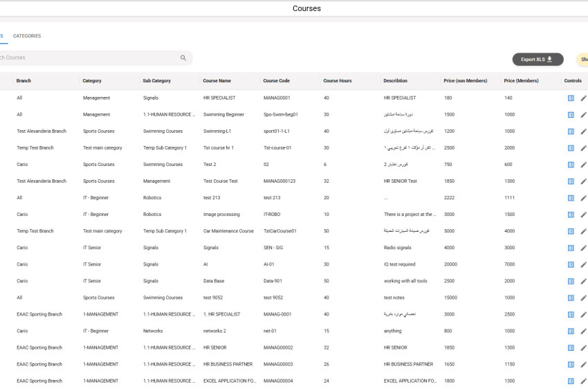Click course name networks 2

pos(214,331)
